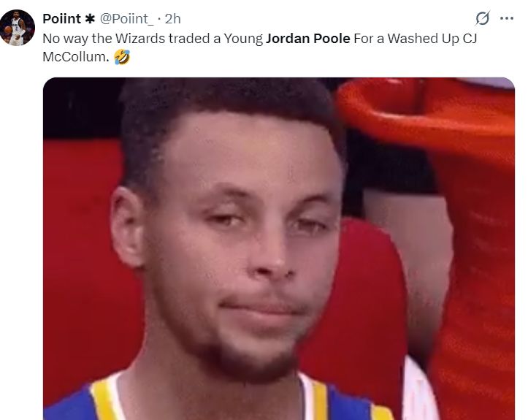
Task: Open the Poiint display name link
Action: tap(61, 19)
